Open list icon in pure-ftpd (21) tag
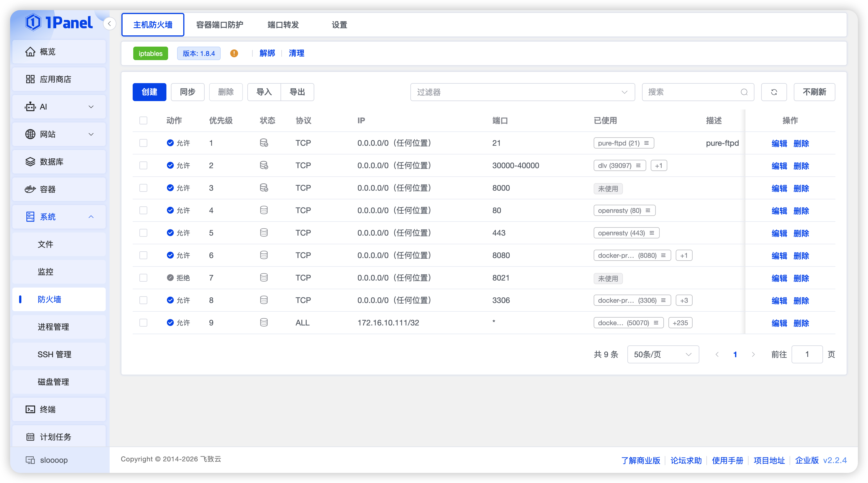The image size is (868, 483). [x=647, y=143]
